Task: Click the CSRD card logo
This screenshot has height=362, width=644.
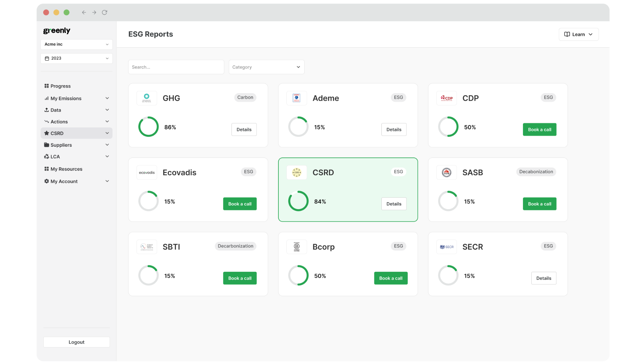Action: (x=297, y=173)
